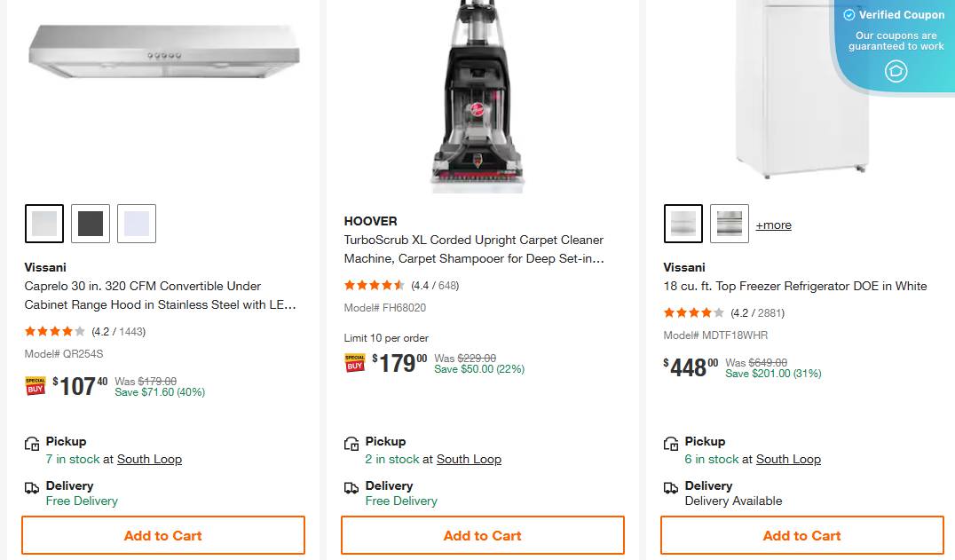Open South Loop store link under Hoover
The width and height of the screenshot is (955, 560).
(x=469, y=460)
